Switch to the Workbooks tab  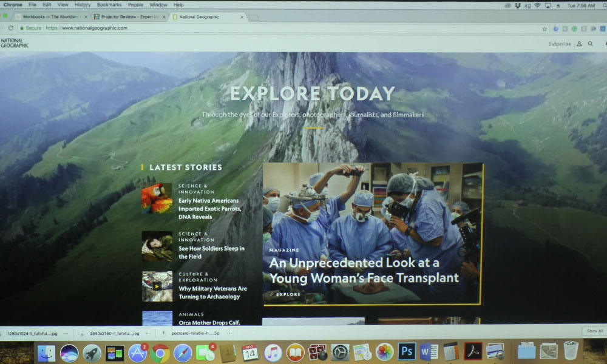(51, 16)
